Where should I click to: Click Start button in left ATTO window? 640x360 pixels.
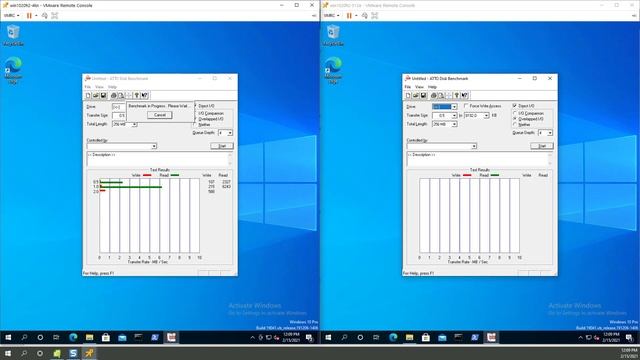click(222, 146)
